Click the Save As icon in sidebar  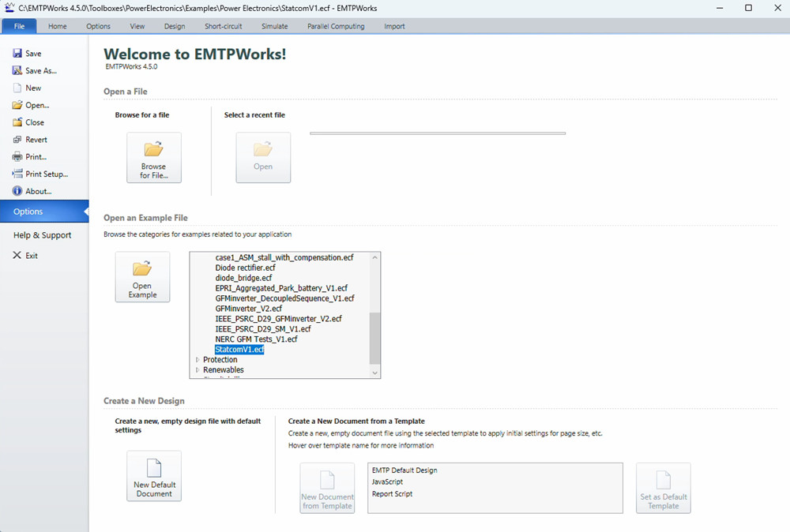tap(17, 70)
